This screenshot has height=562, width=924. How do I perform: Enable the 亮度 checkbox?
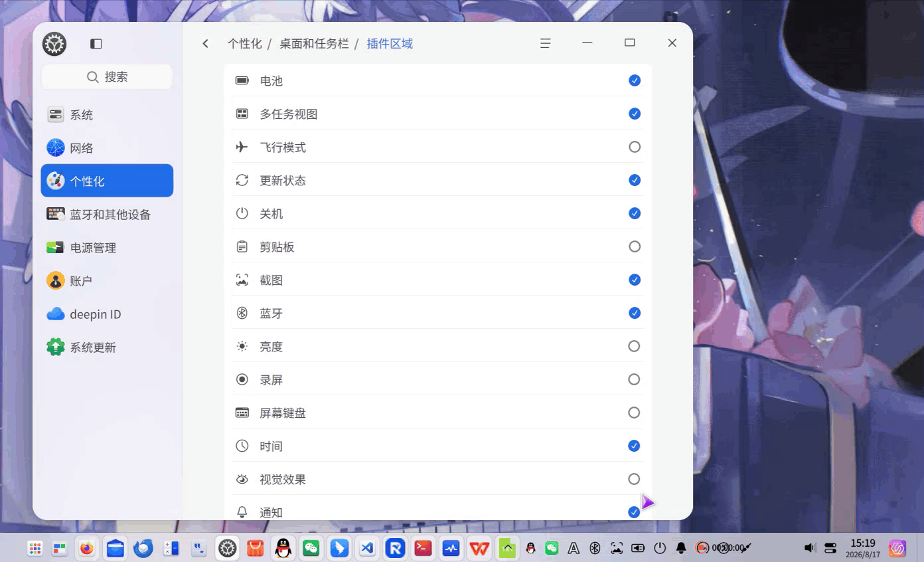click(x=634, y=346)
